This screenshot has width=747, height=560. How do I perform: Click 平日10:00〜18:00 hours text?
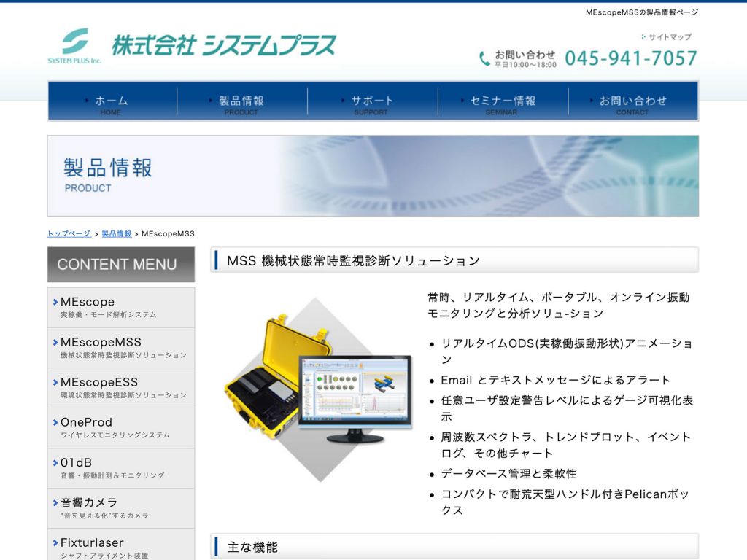[x=525, y=65]
